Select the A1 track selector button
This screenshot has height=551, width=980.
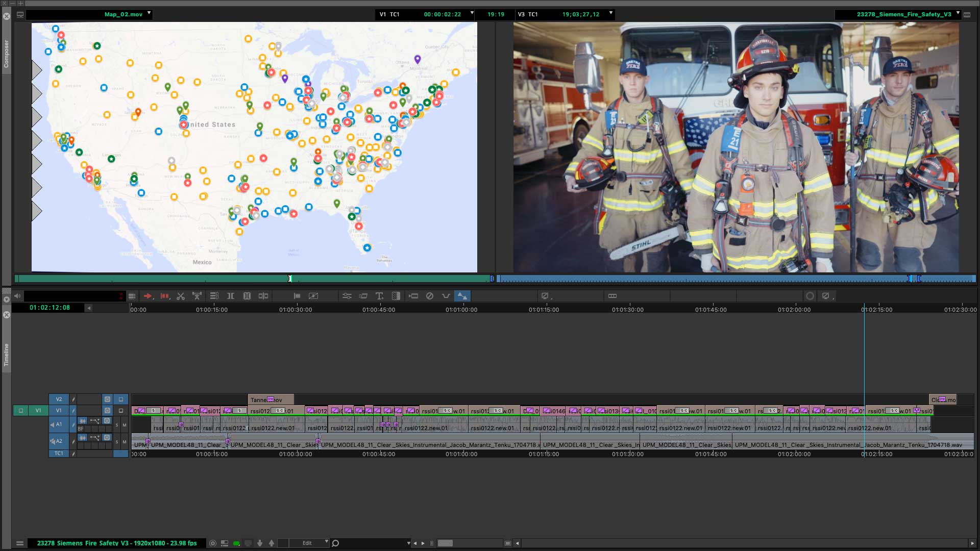click(59, 424)
